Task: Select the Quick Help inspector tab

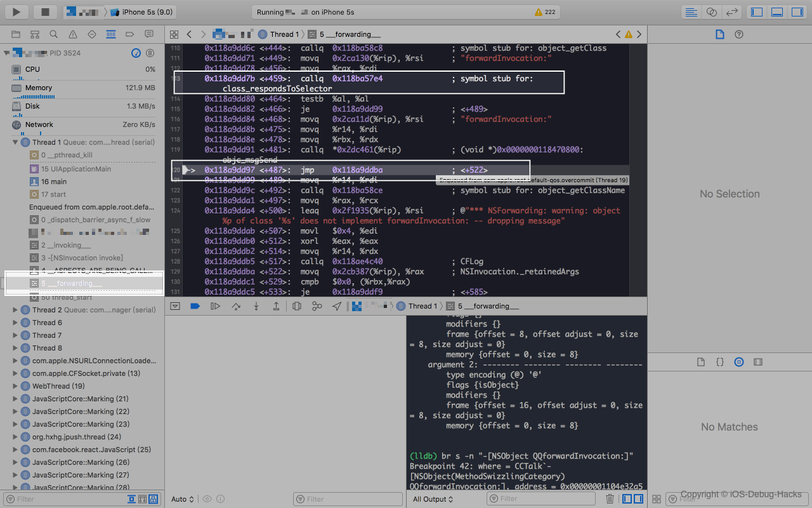Action: coord(739,34)
